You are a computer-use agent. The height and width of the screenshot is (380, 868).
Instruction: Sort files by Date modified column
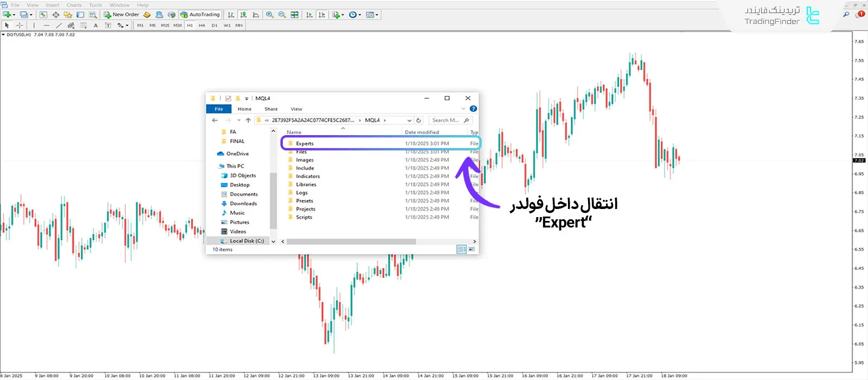[x=422, y=132]
